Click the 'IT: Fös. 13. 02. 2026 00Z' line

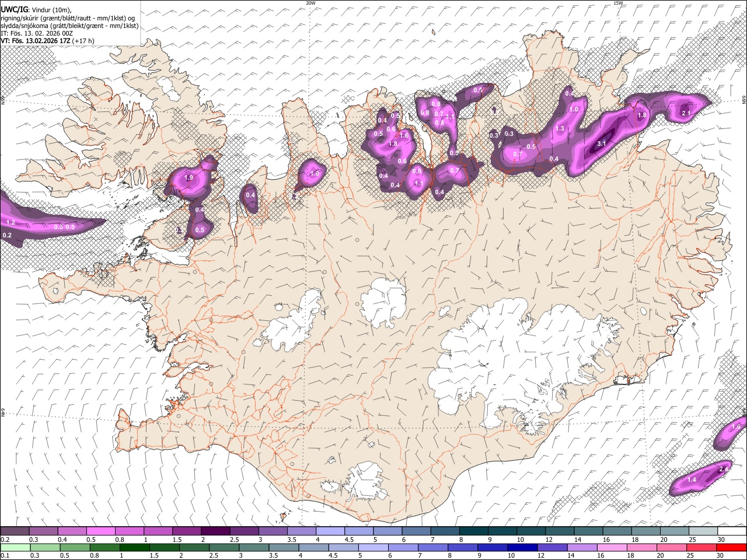pyautogui.click(x=37, y=33)
